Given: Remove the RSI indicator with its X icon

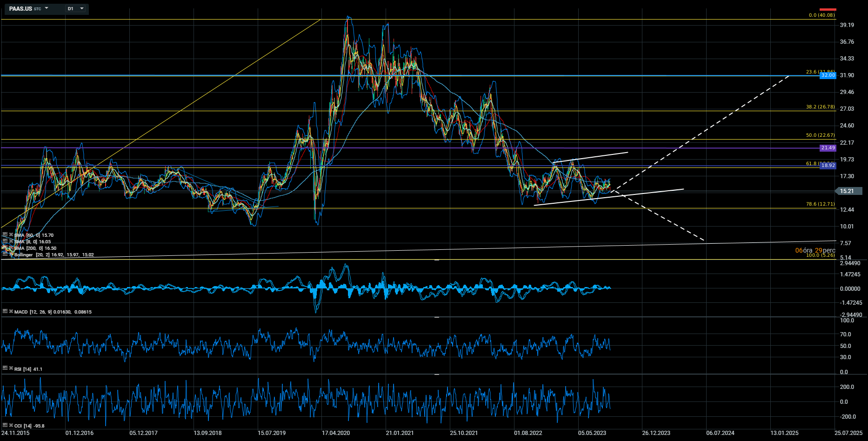Looking at the screenshot, I should (x=11, y=368).
